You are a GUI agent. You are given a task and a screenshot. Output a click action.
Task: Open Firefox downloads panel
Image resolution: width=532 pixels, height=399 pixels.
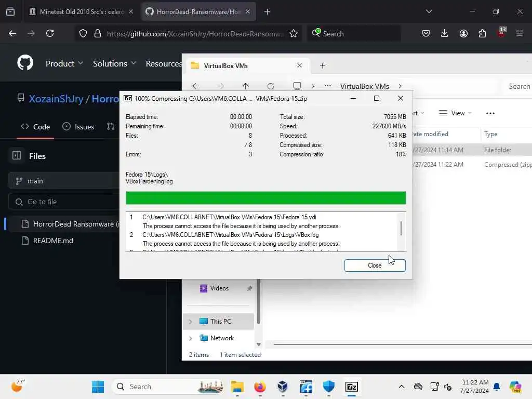click(445, 33)
